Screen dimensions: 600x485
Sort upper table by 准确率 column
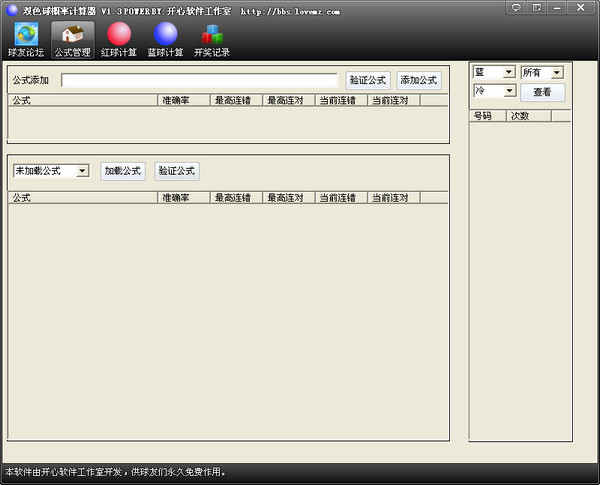point(184,101)
